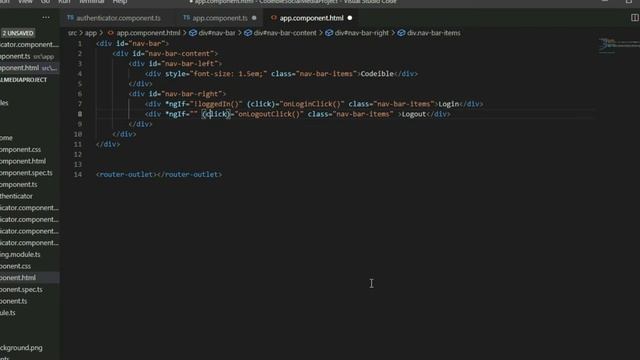Image resolution: width=640 pixels, height=360 pixels.
Task: Select the app.component.html editor tab
Action: pyautogui.click(x=311, y=18)
